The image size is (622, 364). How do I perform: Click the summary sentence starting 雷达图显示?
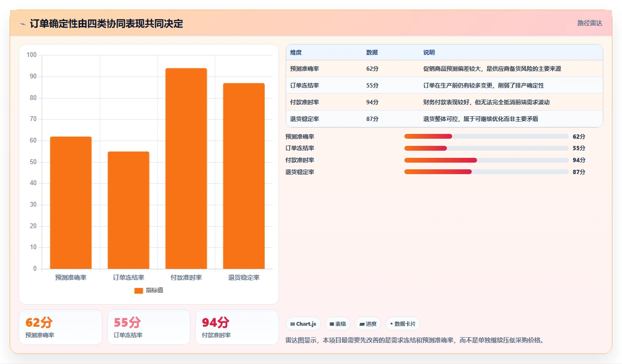[x=414, y=341]
